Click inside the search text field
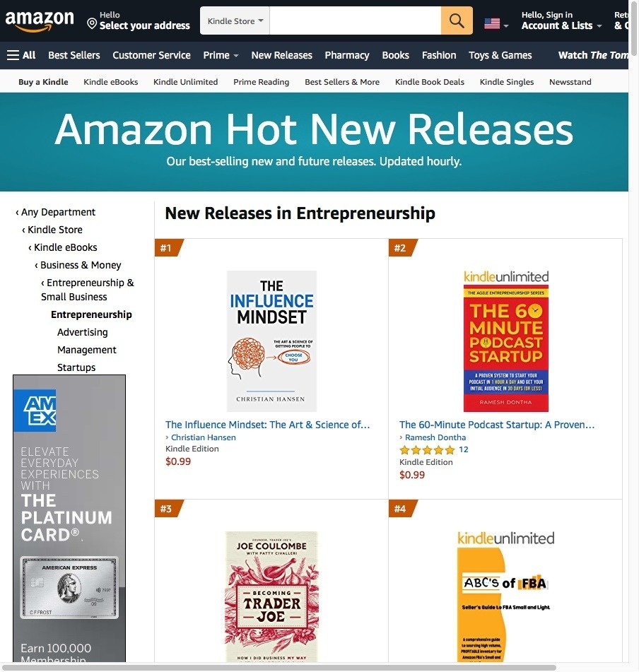 356,20
